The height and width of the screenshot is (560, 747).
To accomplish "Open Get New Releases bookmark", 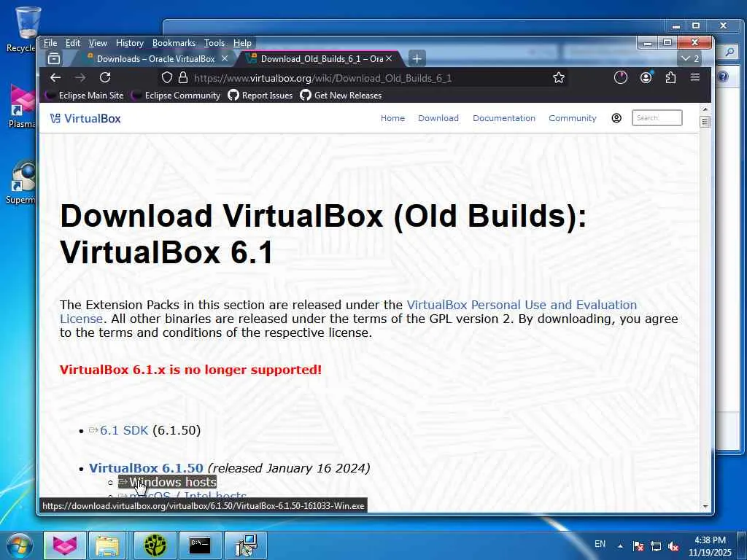I will [x=341, y=96].
